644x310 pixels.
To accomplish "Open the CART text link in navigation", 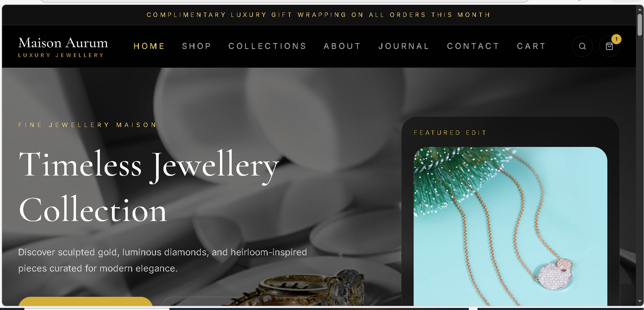I will (x=531, y=46).
